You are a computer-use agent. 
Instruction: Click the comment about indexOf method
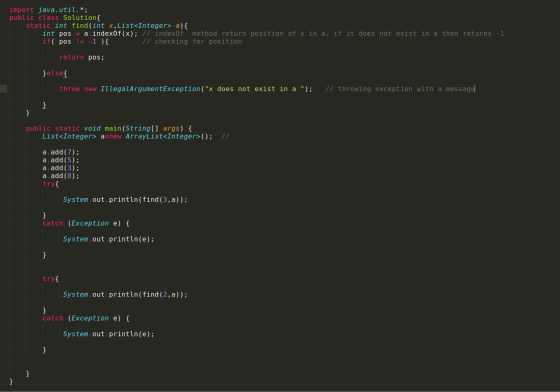pos(323,34)
